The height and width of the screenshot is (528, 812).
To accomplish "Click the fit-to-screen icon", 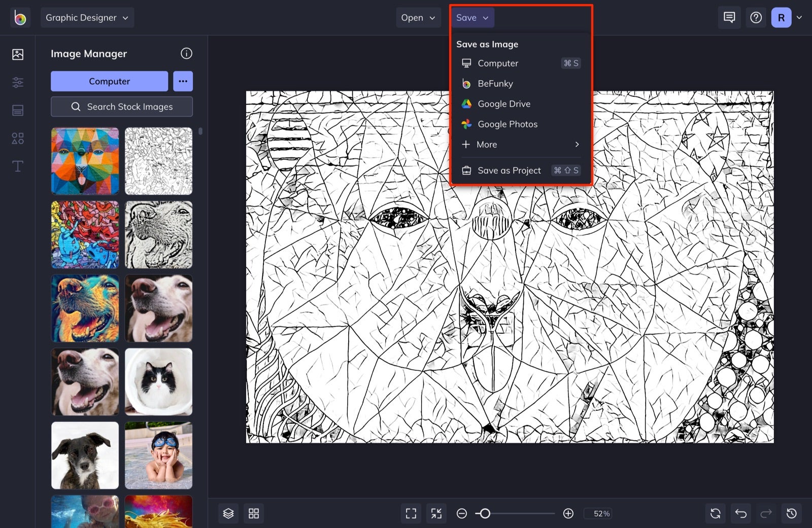I will pyautogui.click(x=436, y=513).
